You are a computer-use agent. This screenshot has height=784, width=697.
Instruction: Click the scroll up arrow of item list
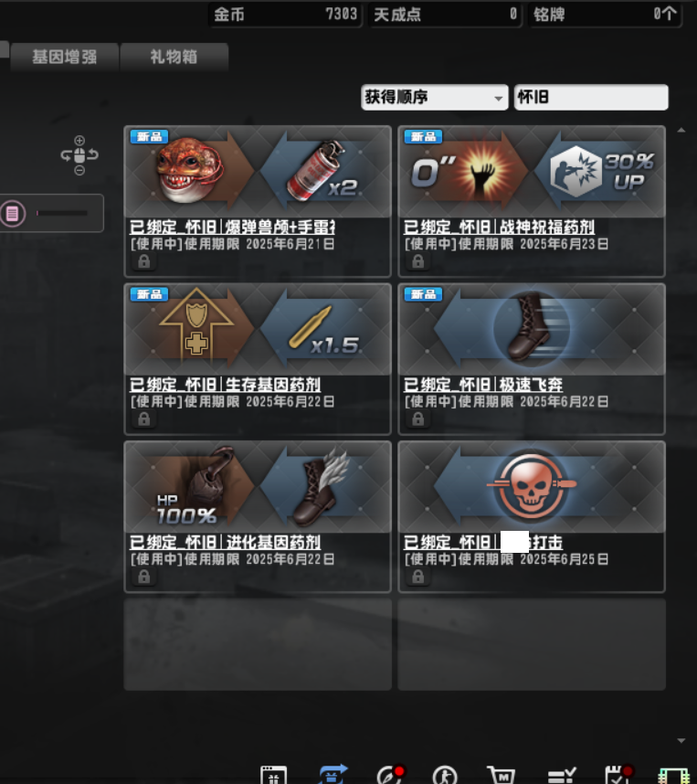tap(681, 130)
